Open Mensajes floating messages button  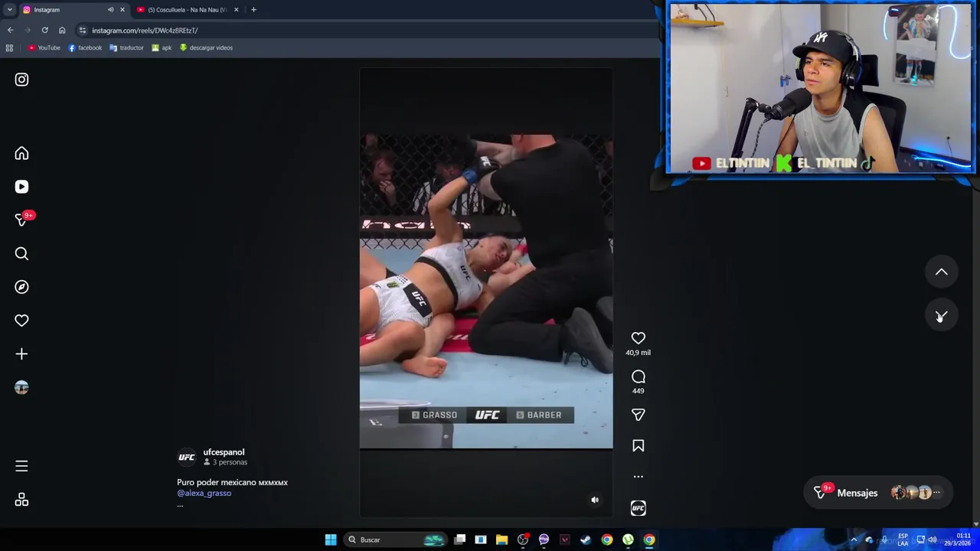click(878, 493)
